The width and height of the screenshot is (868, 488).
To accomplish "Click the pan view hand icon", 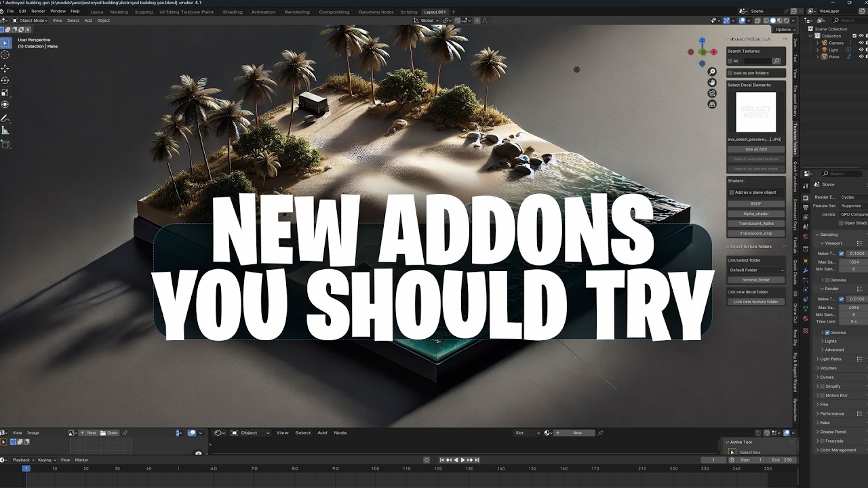I will [712, 82].
